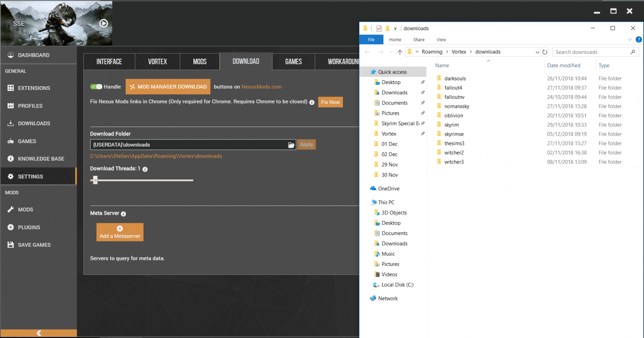The width and height of the screenshot is (644, 338).
Task: Open Explorer help question mark icon
Action: [639, 39]
